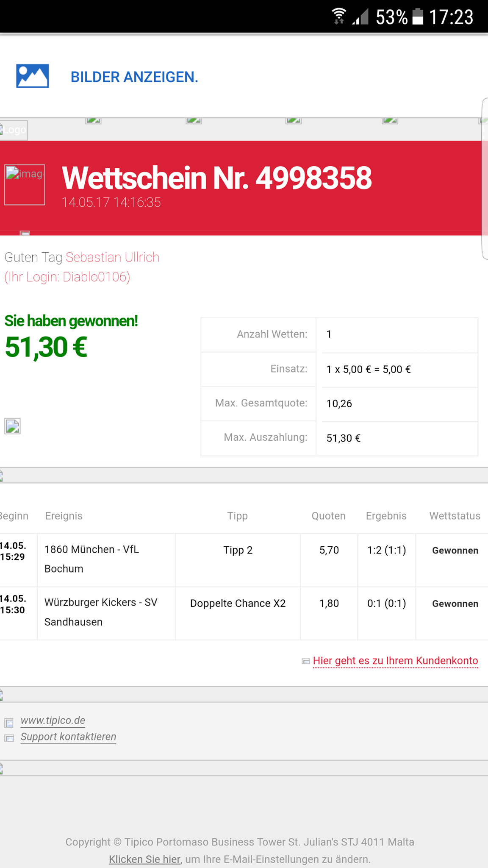Tap Wettschein Nr. 4998358 heading
Image resolution: width=488 pixels, height=868 pixels.
(x=216, y=178)
